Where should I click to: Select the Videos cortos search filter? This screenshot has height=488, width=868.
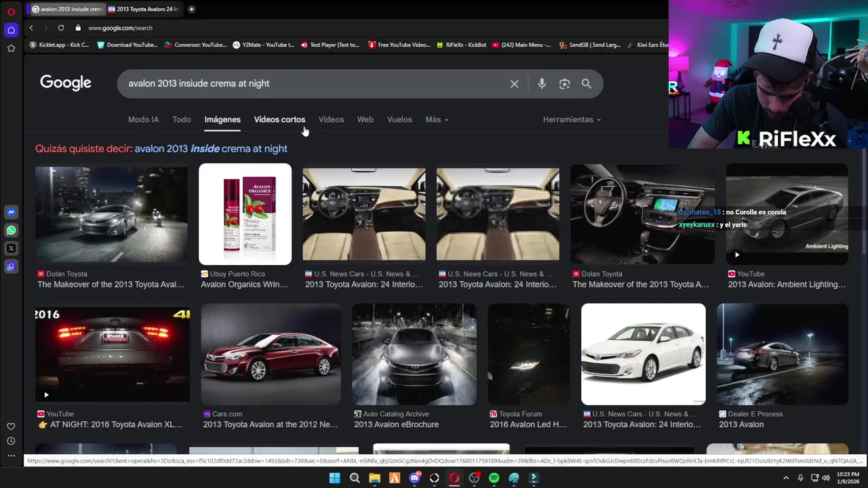279,119
